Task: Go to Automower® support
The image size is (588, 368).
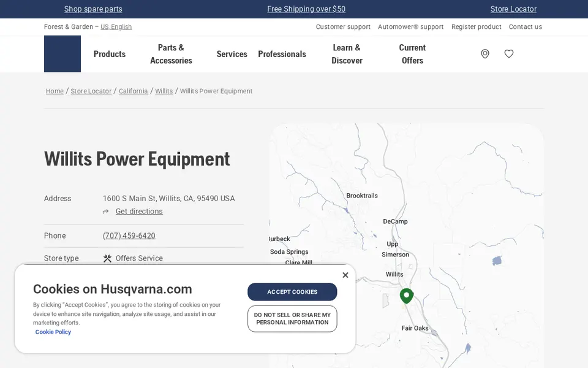Action: (x=410, y=26)
